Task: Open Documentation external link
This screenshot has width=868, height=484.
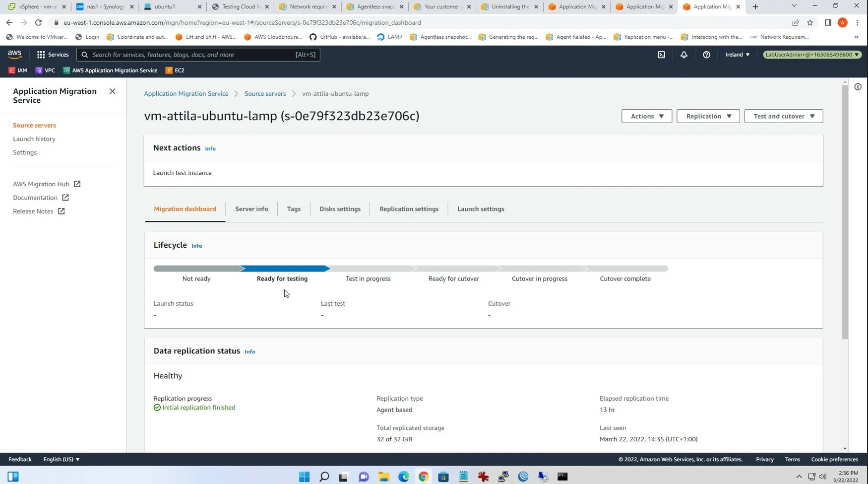Action: click(41, 198)
